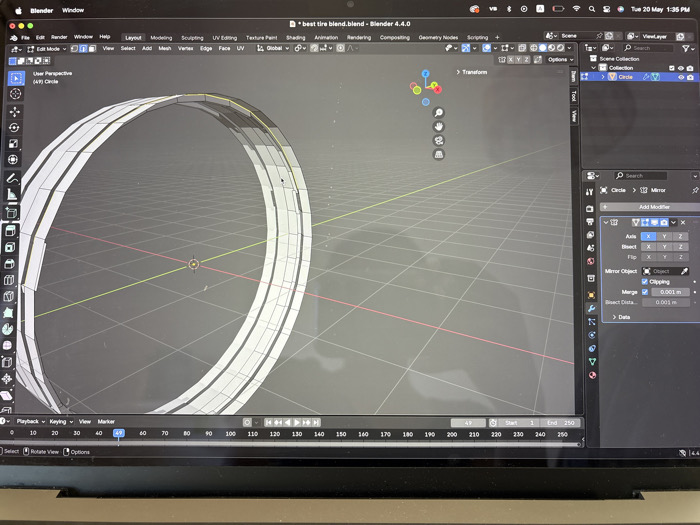
Task: Enable Mirror modifier Z axis
Action: (680, 236)
